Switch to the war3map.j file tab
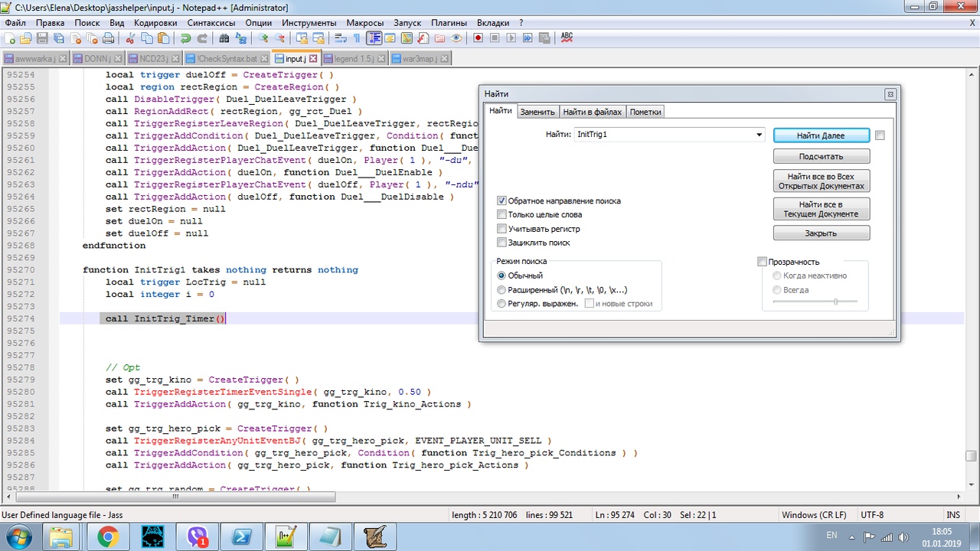 coord(418,58)
